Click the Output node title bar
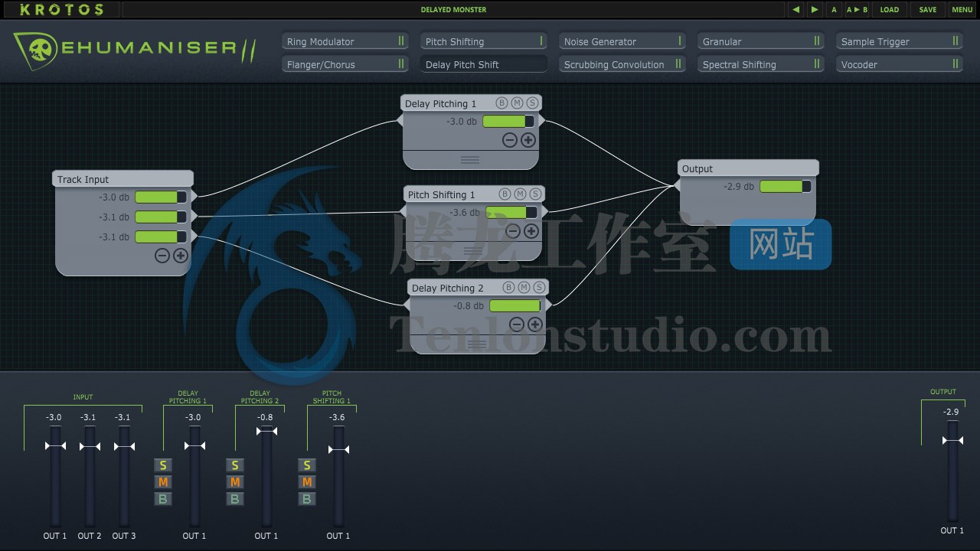The width and height of the screenshot is (980, 551). tap(748, 168)
